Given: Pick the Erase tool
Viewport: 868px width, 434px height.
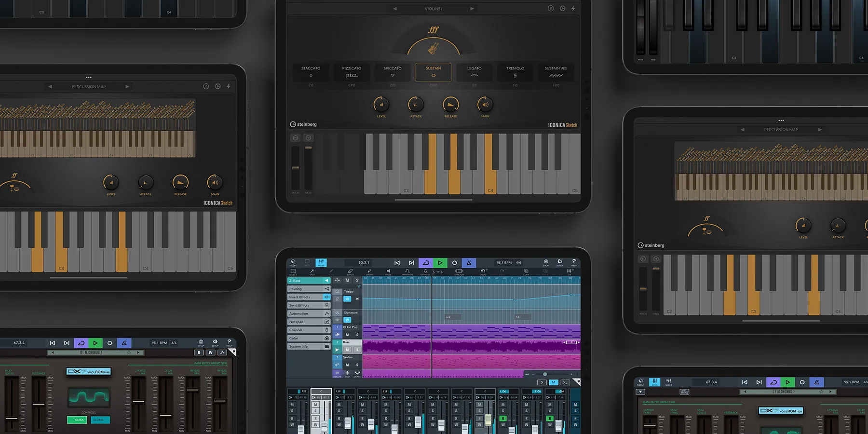Looking at the screenshot, I should 350,271.
